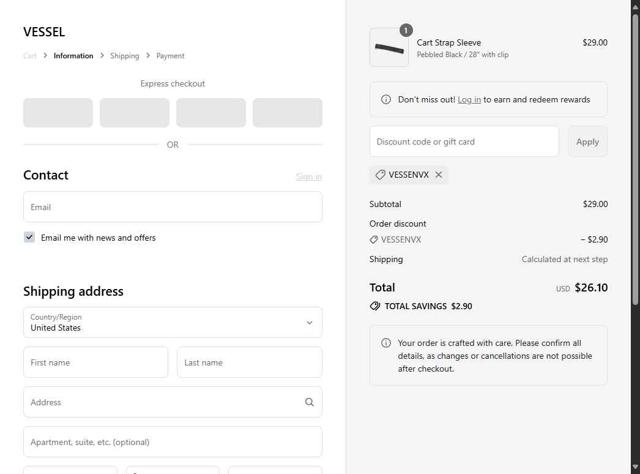Viewport: 640px width, 474px height.
Task: Click the Country/Region chevron arrow
Action: (309, 323)
